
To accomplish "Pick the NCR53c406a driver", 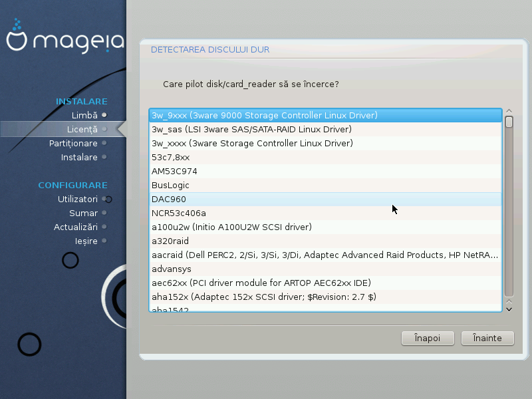I will [x=325, y=213].
